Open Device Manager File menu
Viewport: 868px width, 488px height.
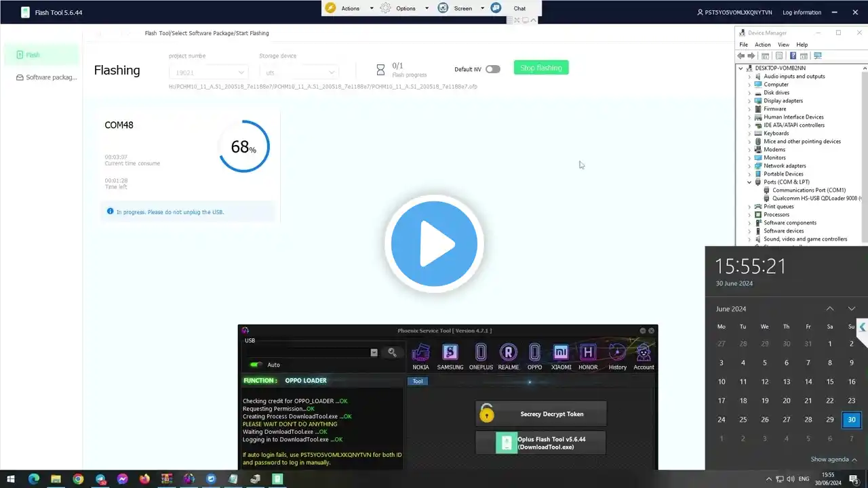point(743,45)
